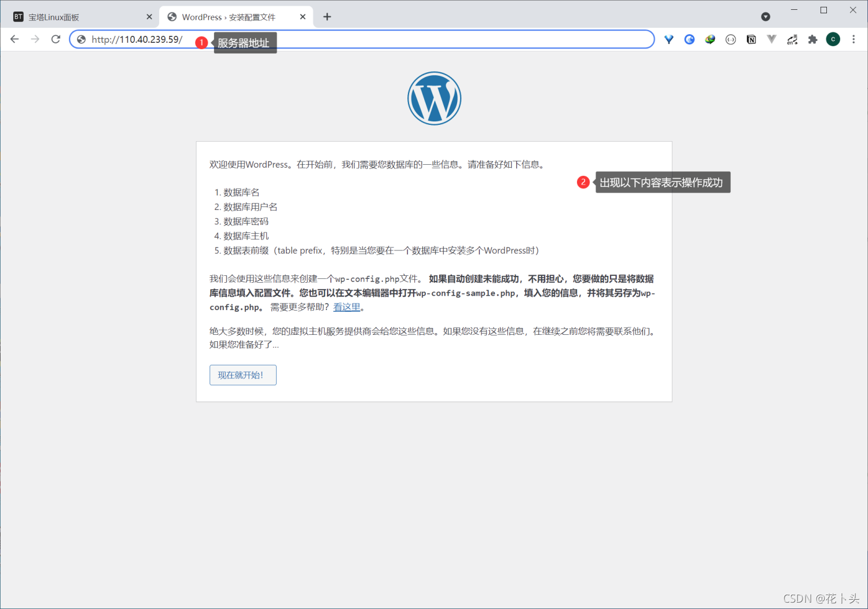868x609 pixels.
Task: Click the 现在就开始! button
Action: coord(243,375)
